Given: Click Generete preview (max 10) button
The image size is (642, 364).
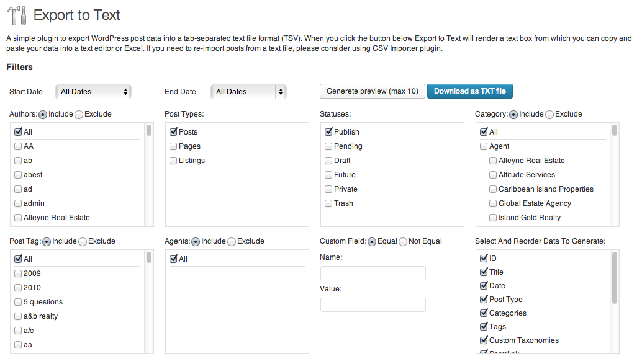Looking at the screenshot, I should click(372, 91).
